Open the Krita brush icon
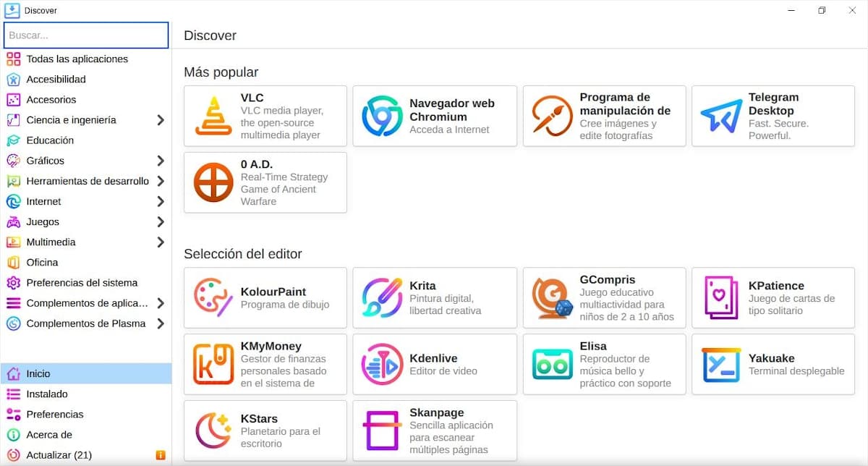 click(x=382, y=297)
